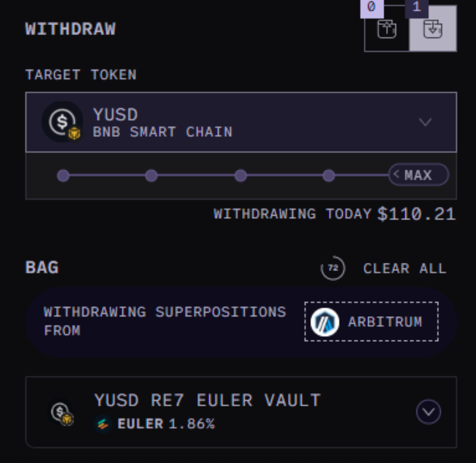Click the YUSD token icon in target token
This screenshot has height=463, width=476.
pos(63,122)
